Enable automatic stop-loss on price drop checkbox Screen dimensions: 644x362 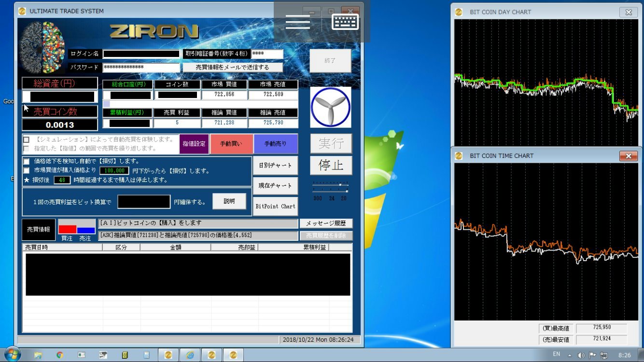point(27,161)
